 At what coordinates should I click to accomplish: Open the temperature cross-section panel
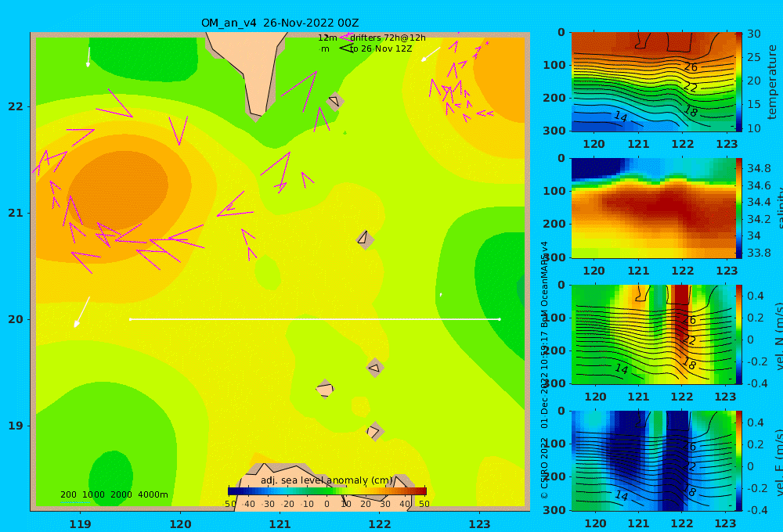point(653,82)
